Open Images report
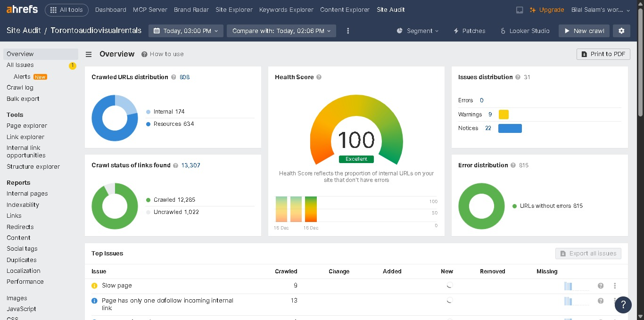 click(x=17, y=298)
